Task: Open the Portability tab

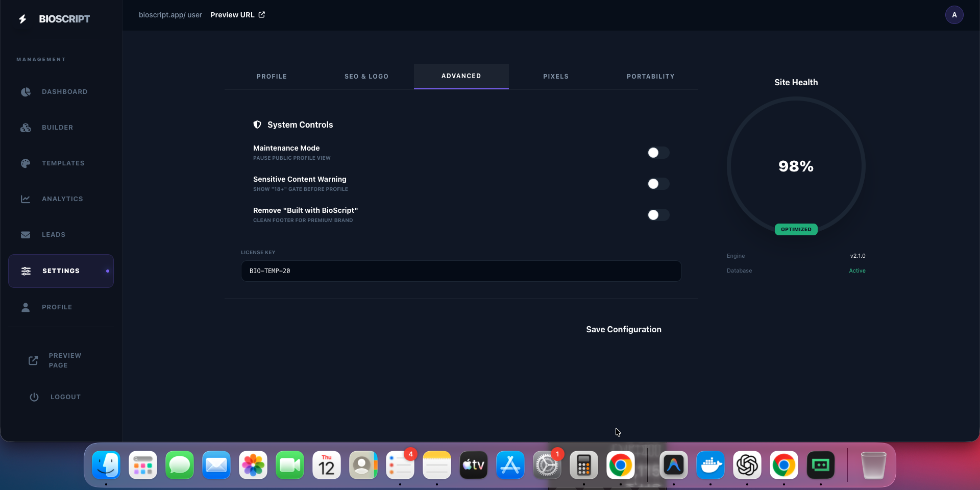Action: tap(651, 76)
